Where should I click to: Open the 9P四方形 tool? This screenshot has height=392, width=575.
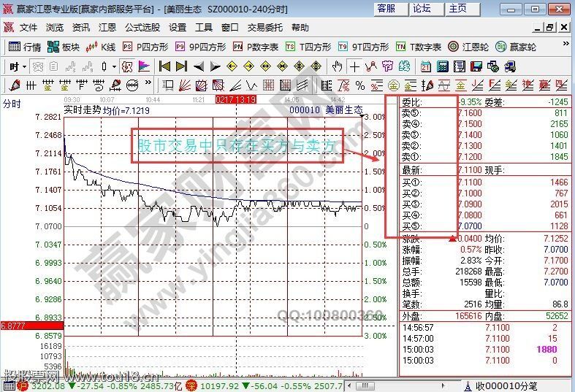201,47
